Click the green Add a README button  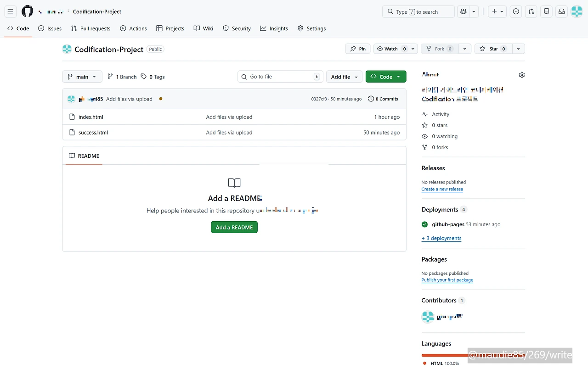tap(234, 227)
